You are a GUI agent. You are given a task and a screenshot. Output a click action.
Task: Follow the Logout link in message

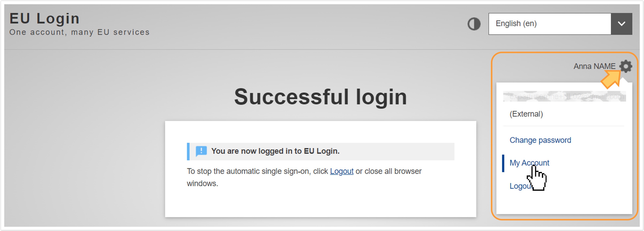342,171
